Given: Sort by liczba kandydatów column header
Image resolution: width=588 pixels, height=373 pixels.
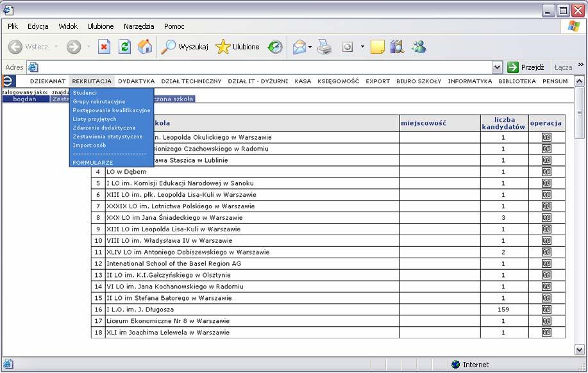Looking at the screenshot, I should tap(503, 123).
